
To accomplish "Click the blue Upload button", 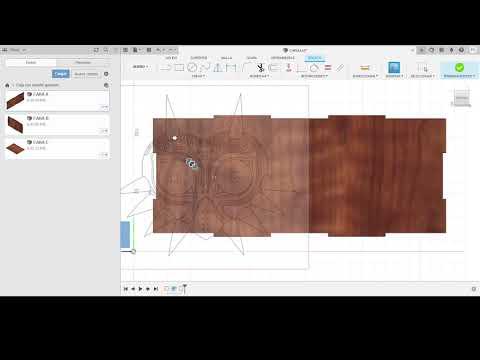I will pyautogui.click(x=61, y=74).
